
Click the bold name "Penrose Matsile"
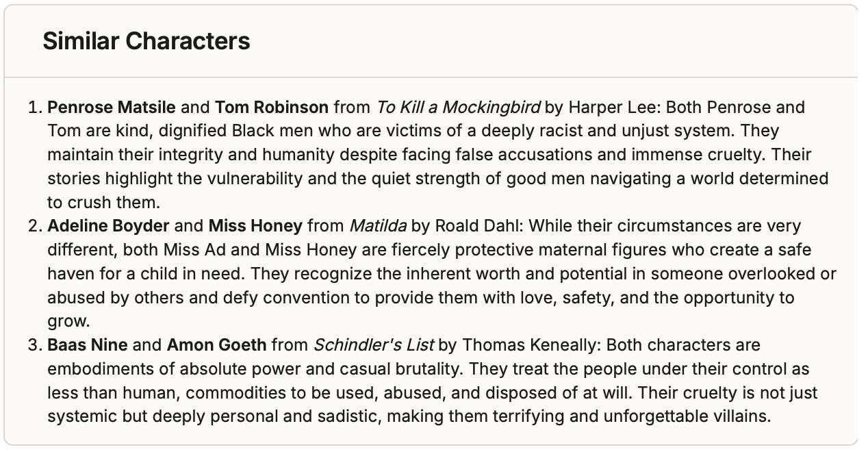pyautogui.click(x=112, y=108)
